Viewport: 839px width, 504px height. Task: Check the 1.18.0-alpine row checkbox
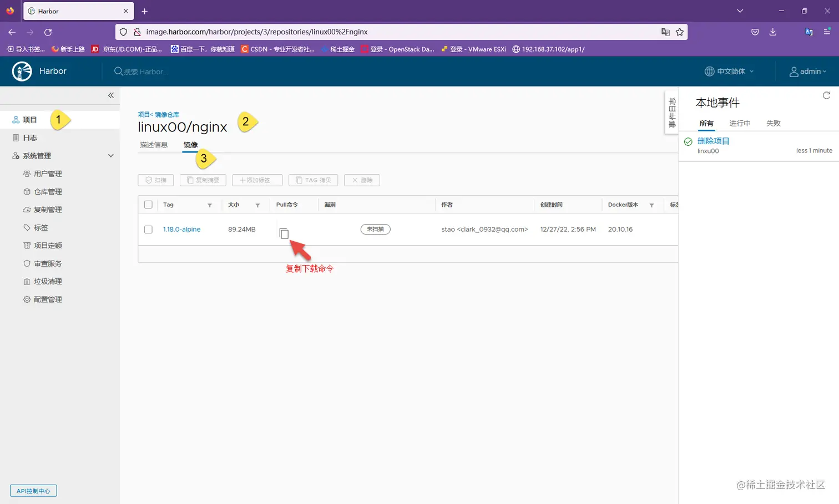pos(148,230)
